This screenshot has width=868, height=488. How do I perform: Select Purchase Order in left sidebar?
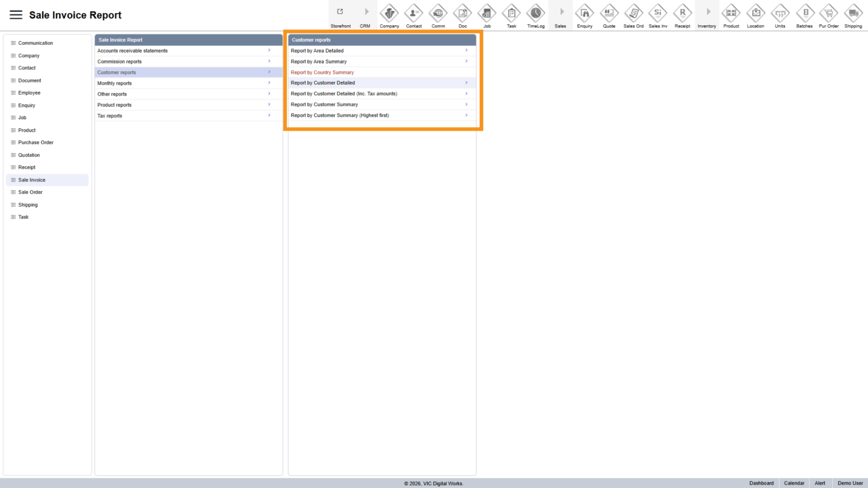36,143
